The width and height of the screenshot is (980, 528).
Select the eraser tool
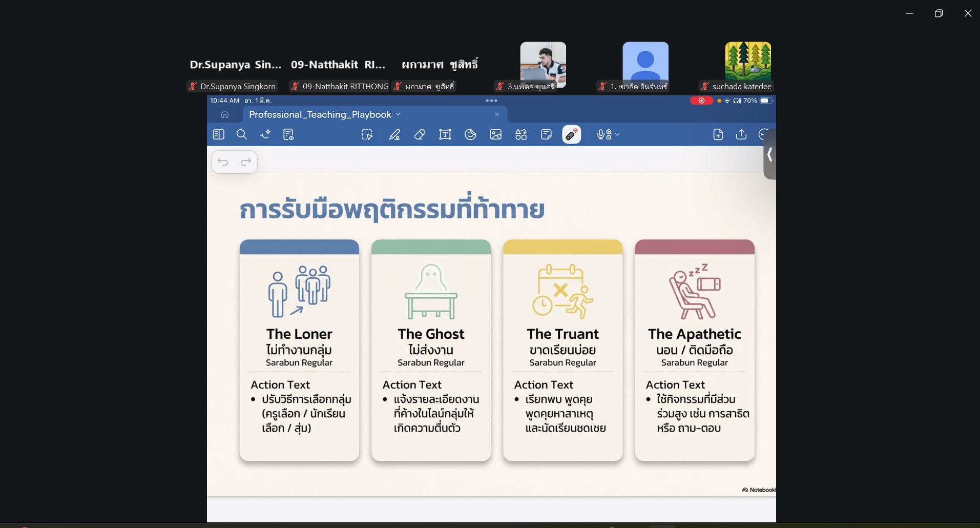pyautogui.click(x=420, y=134)
